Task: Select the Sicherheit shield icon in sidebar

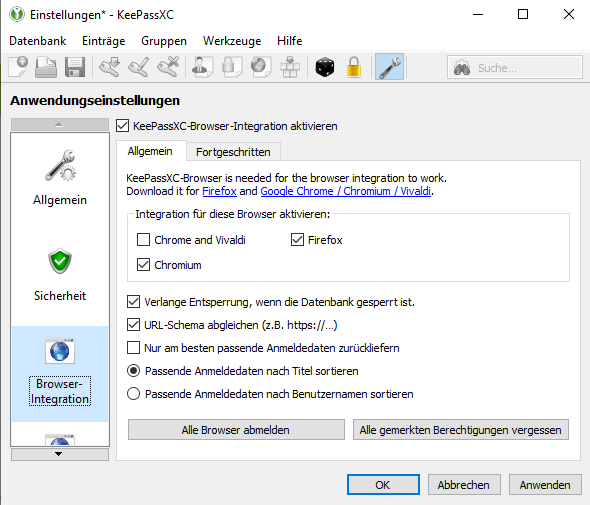Action: click(x=60, y=261)
